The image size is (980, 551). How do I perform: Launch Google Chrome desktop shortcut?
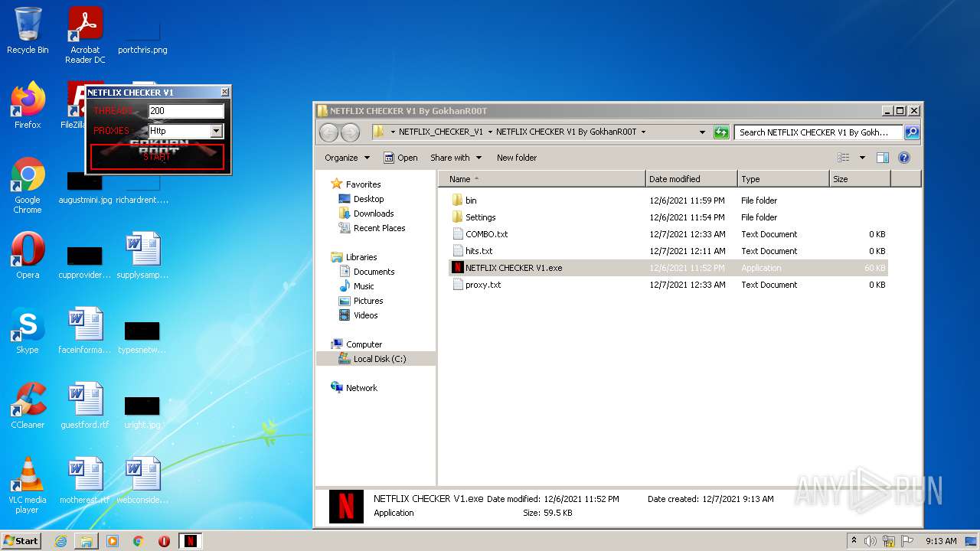click(28, 185)
